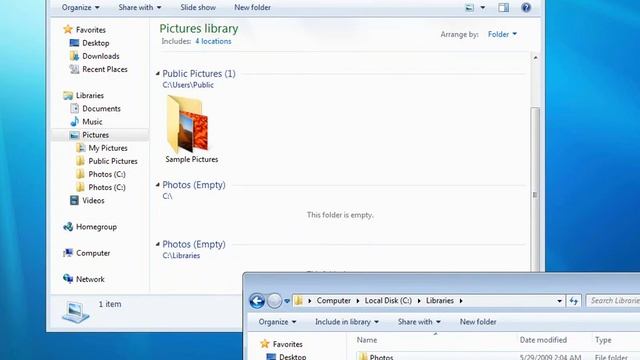
Task: Select Pictures library in sidebar
Action: point(100,135)
